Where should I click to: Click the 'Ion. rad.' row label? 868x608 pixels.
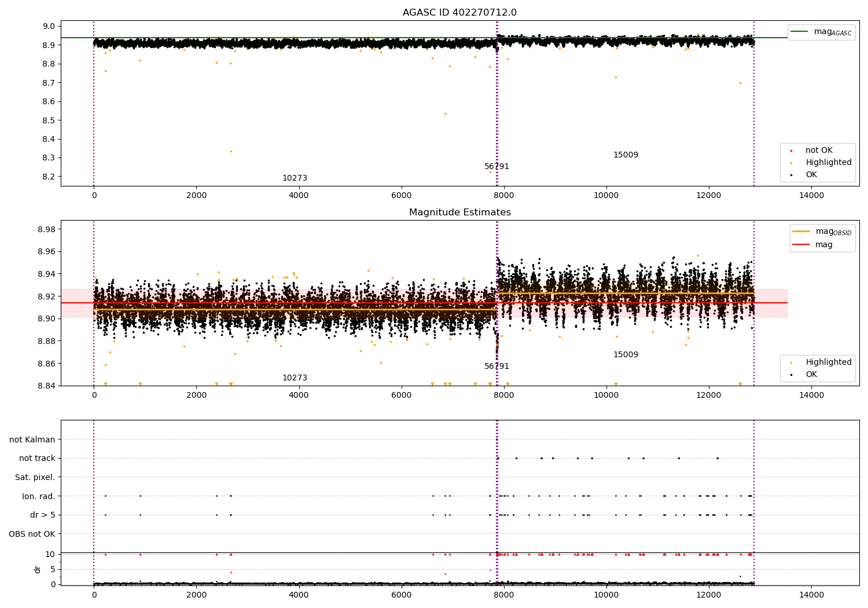tap(39, 496)
